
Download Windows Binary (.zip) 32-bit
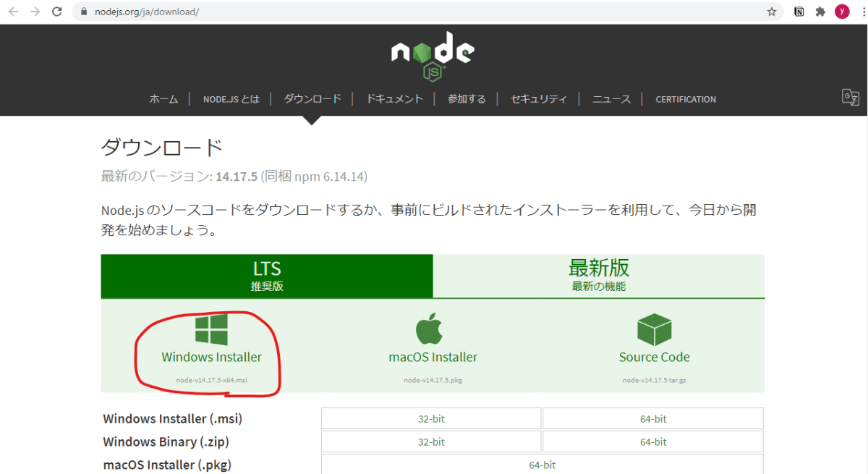pyautogui.click(x=431, y=441)
